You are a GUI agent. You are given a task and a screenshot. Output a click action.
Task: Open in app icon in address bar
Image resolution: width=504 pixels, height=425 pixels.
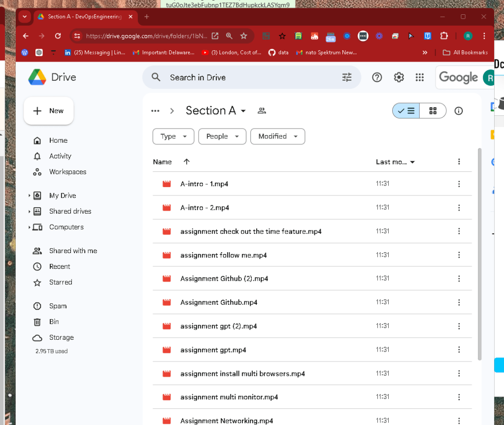[215, 36]
